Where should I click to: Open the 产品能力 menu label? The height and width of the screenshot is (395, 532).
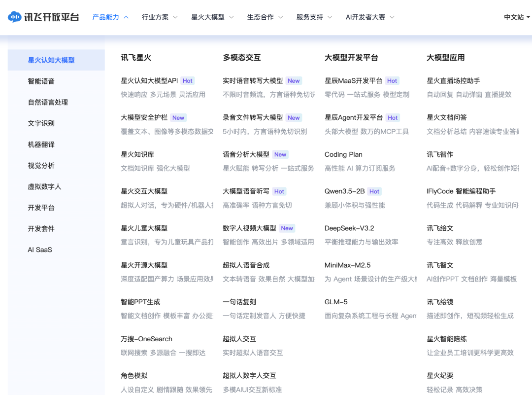(106, 17)
